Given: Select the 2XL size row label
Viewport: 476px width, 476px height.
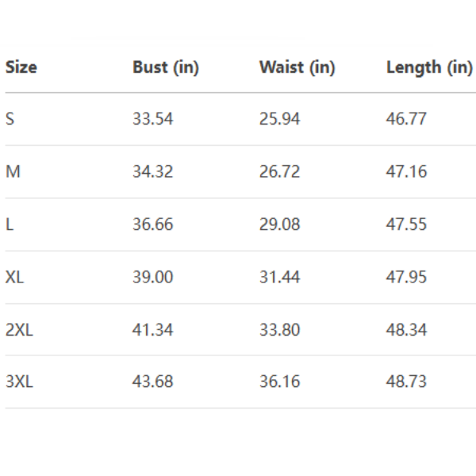Looking at the screenshot, I should click(x=19, y=329).
